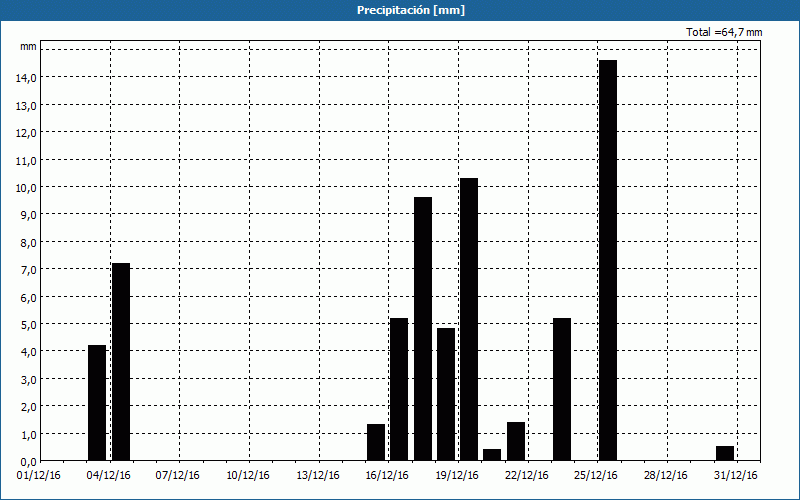800x500 pixels.
Task: Click the 10/12/16 date label
Action: (248, 476)
